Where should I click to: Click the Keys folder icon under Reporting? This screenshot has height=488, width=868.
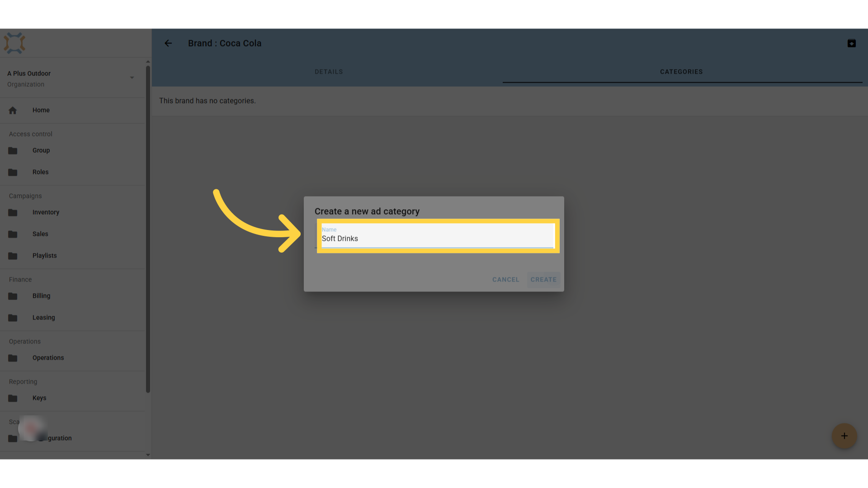pyautogui.click(x=13, y=398)
